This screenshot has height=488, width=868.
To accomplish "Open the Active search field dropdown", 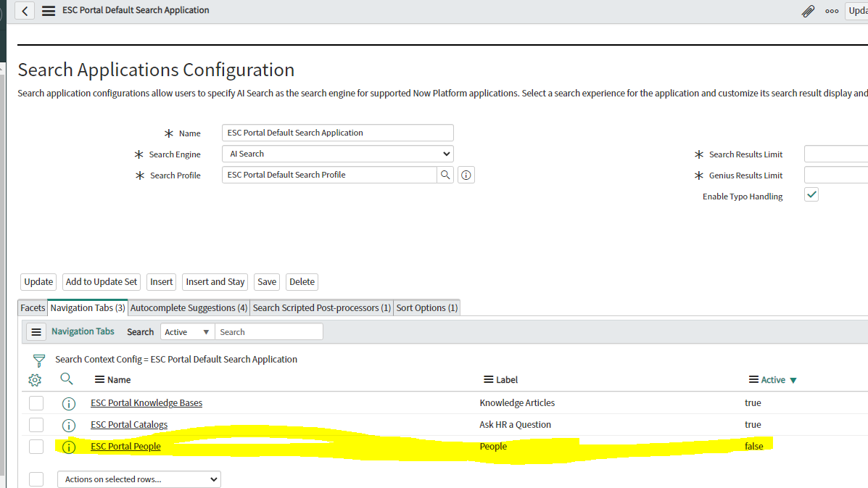I will click(x=187, y=332).
